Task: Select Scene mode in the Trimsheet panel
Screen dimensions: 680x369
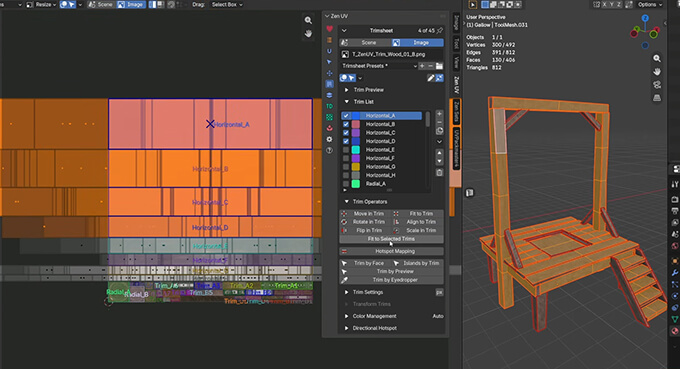Action: pos(365,42)
